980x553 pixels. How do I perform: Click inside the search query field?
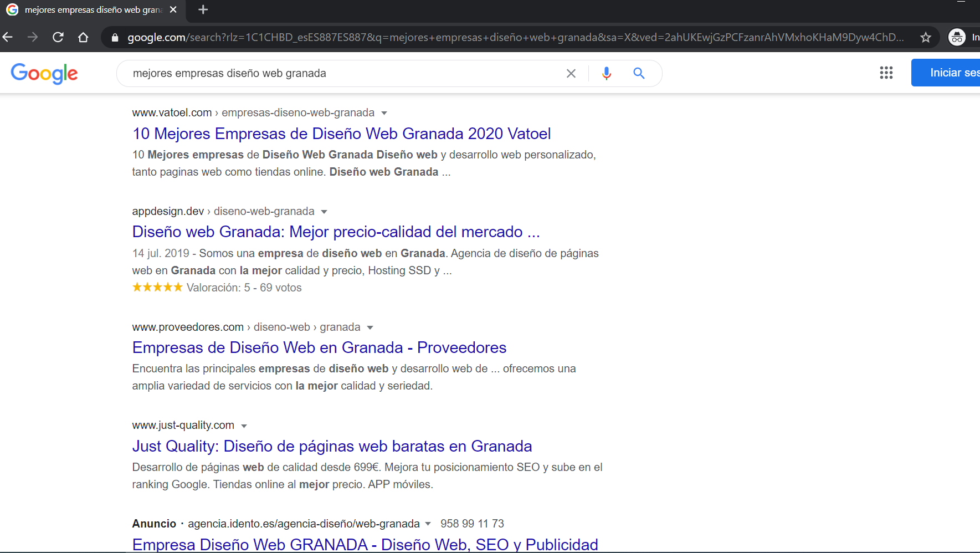(332, 73)
